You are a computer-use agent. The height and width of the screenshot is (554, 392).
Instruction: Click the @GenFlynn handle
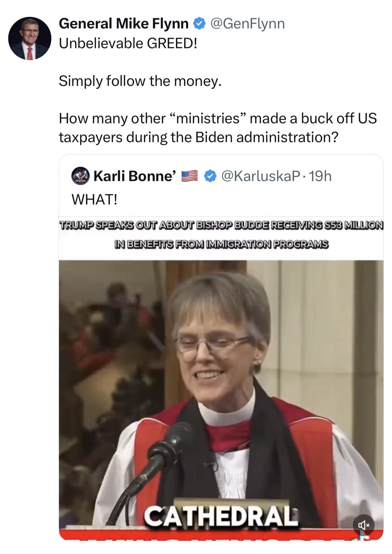click(247, 24)
